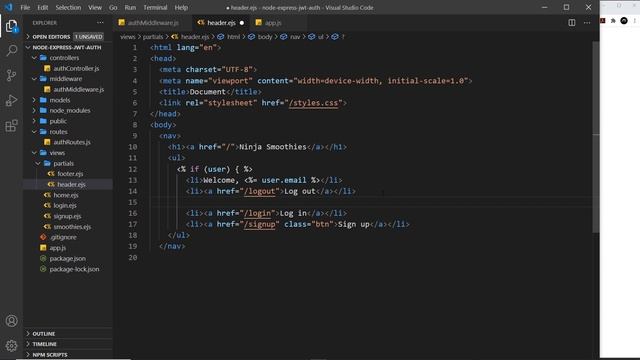Open Explorer Views and More Actions ellipsis

(x=100, y=23)
